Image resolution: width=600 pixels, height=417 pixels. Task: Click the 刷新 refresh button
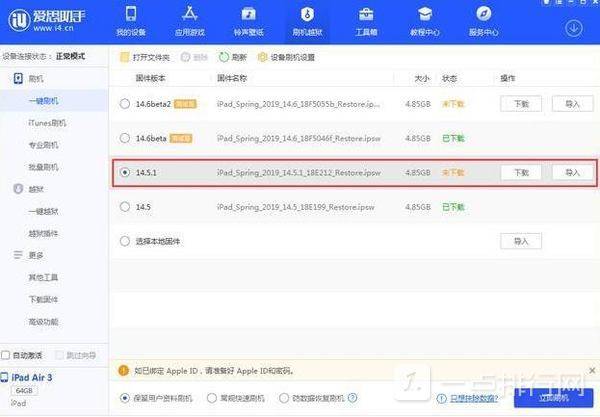pyautogui.click(x=233, y=57)
